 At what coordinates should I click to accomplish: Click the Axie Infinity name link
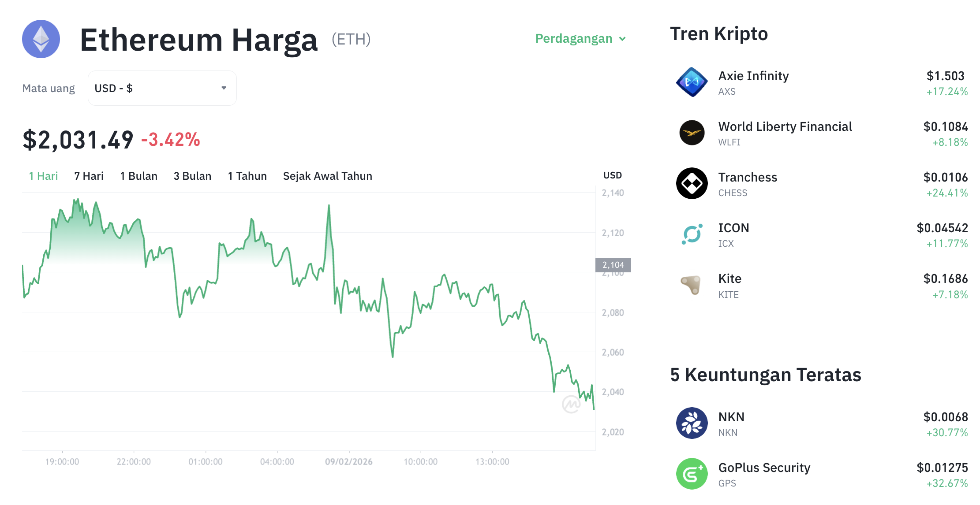753,76
